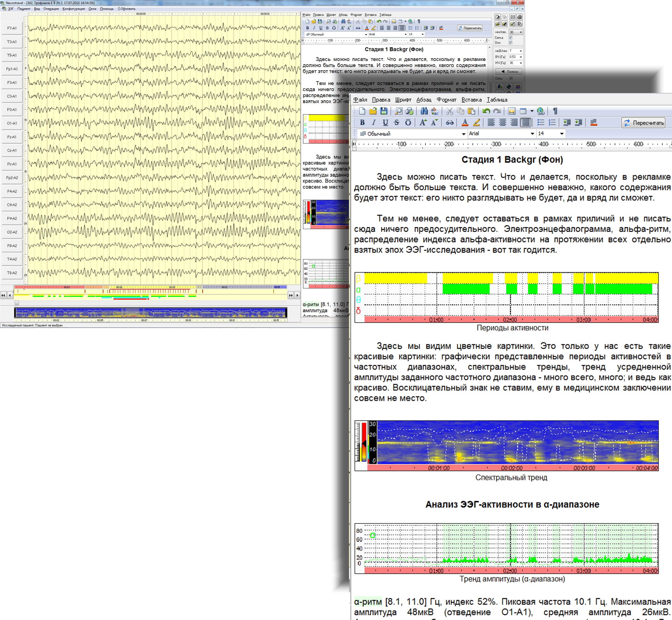Image resolution: width=672 pixels, height=620 pixels.
Task: Uncheck the Сетка grid checkbox
Action: pyautogui.click(x=511, y=37)
